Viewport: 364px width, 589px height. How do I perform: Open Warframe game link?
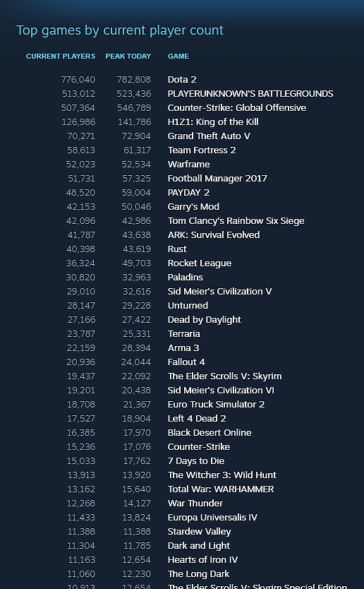coord(188,164)
